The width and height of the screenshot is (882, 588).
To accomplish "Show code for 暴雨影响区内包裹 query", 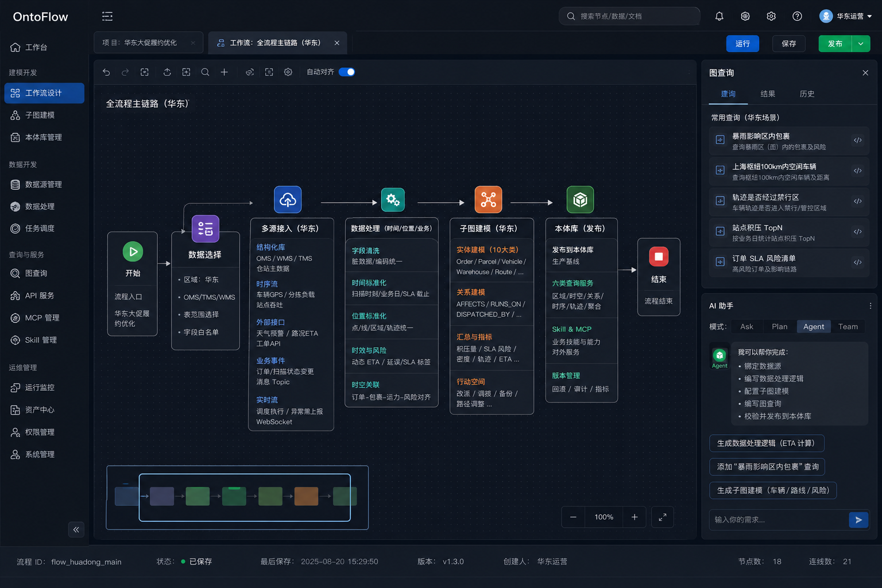I will tap(857, 140).
